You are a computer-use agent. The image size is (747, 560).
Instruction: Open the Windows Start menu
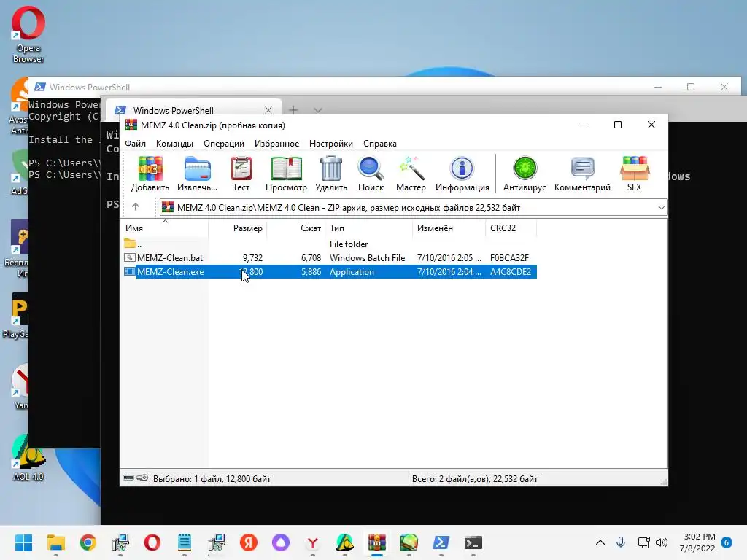pos(23,542)
